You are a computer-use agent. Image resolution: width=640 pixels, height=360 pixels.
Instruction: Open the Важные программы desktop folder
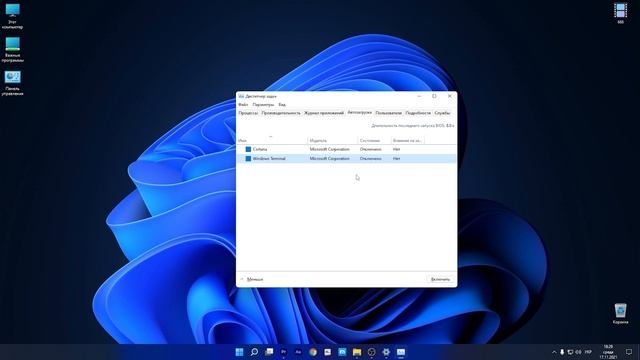click(12, 49)
